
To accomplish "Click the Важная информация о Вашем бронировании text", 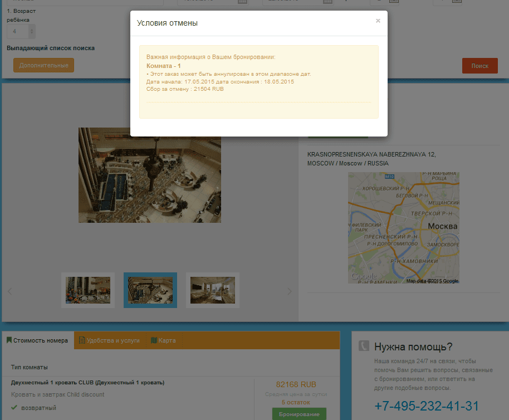I will (211, 57).
